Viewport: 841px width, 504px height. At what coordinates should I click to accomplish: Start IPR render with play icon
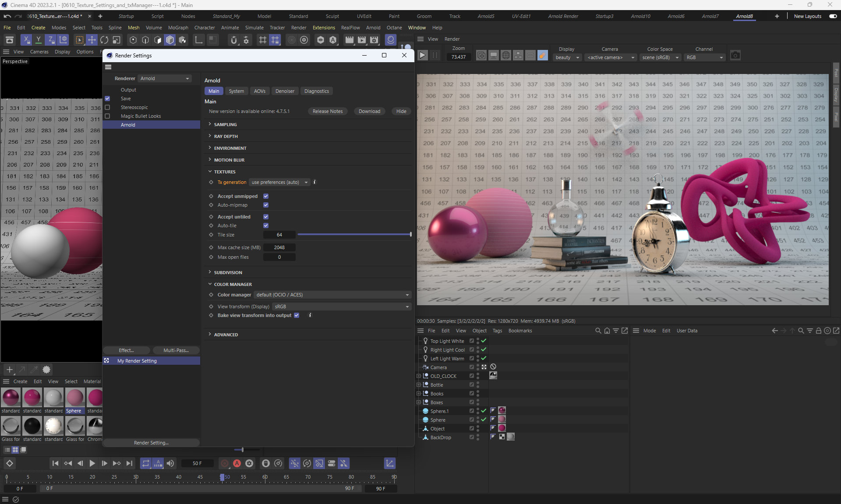tap(422, 55)
